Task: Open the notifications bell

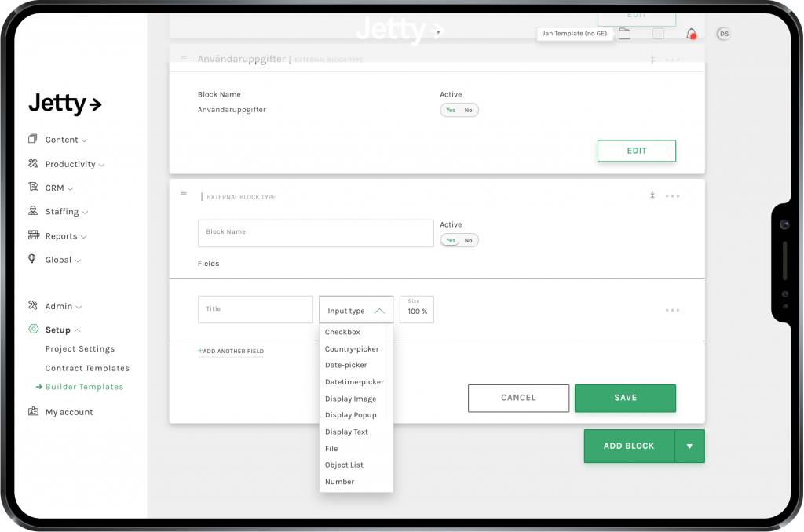Action: tap(689, 33)
